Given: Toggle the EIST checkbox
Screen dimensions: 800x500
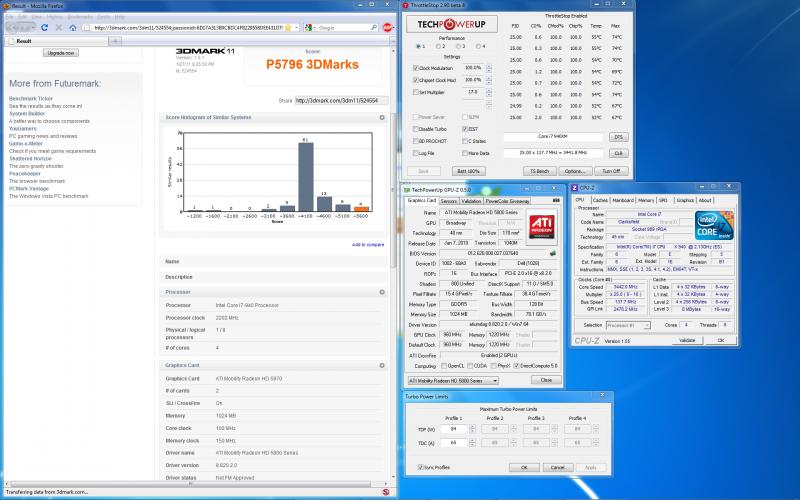Looking at the screenshot, I should coord(465,129).
